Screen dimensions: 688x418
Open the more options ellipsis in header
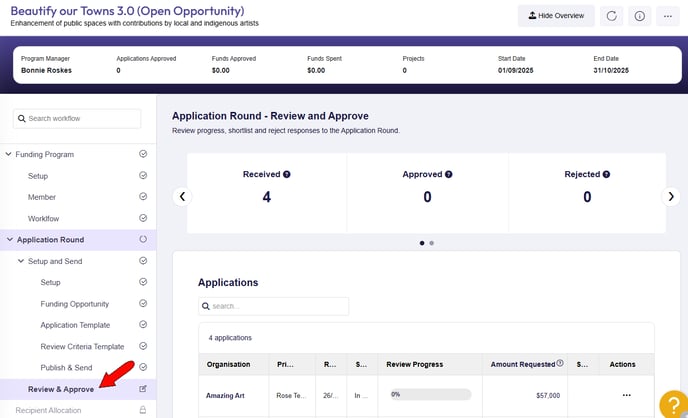(x=668, y=16)
